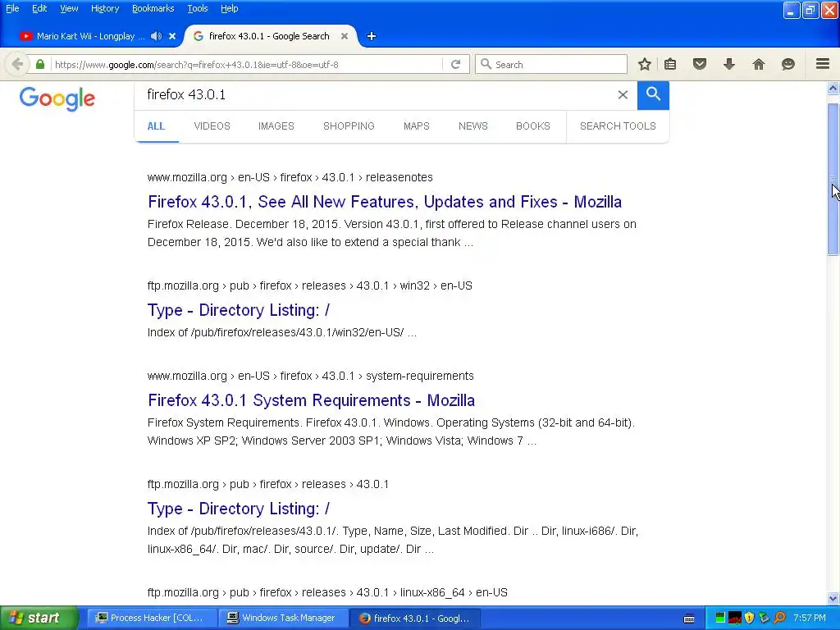Switch to Windows Task Manager in taskbar
The width and height of the screenshot is (840, 630).
[284, 618]
